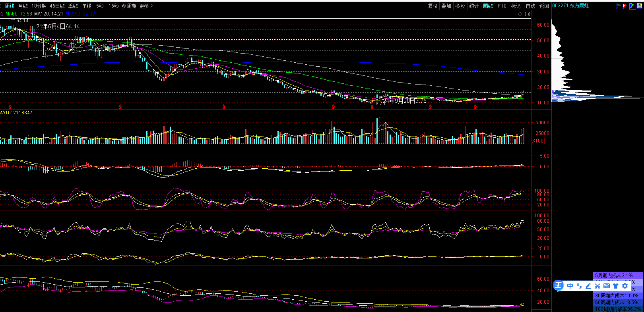Click the 24年9月20日9.75 low annotation

tap(405, 101)
